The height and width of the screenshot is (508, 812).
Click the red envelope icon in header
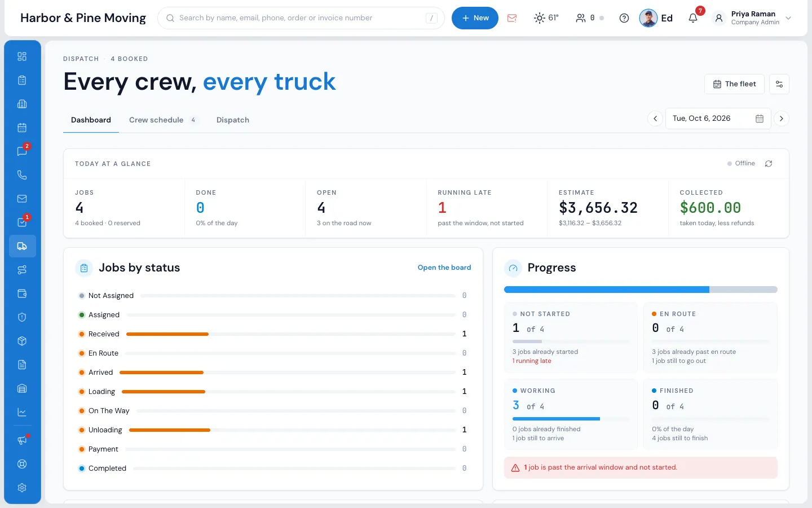[x=512, y=18]
